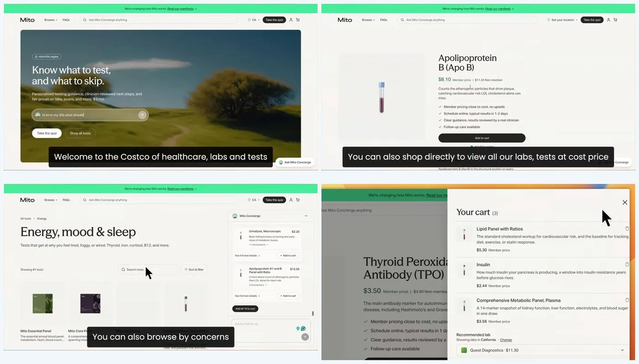Screen dimensions: 639x364
Task: Remove Lipid Panel with Ratios via trash icon
Action: pos(627,229)
